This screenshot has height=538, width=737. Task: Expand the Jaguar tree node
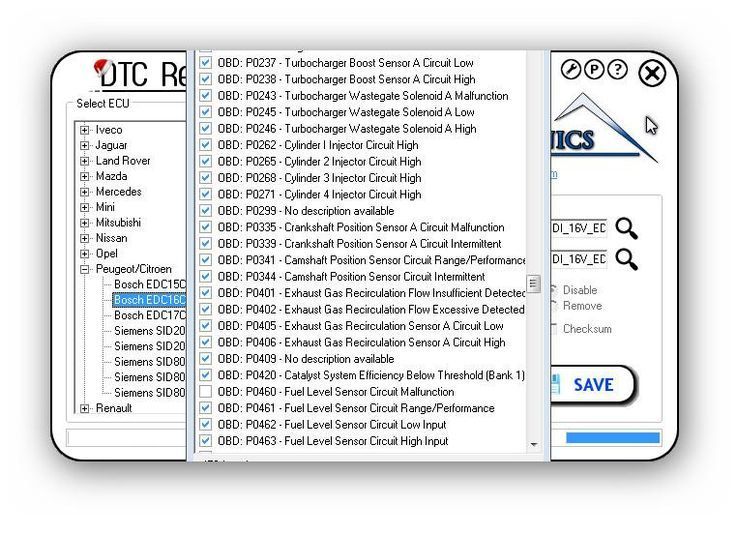(x=85, y=146)
